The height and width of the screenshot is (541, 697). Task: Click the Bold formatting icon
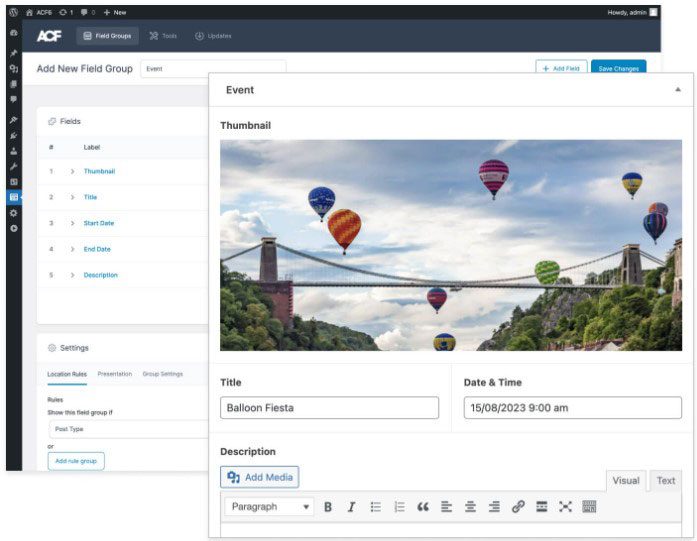coord(328,507)
